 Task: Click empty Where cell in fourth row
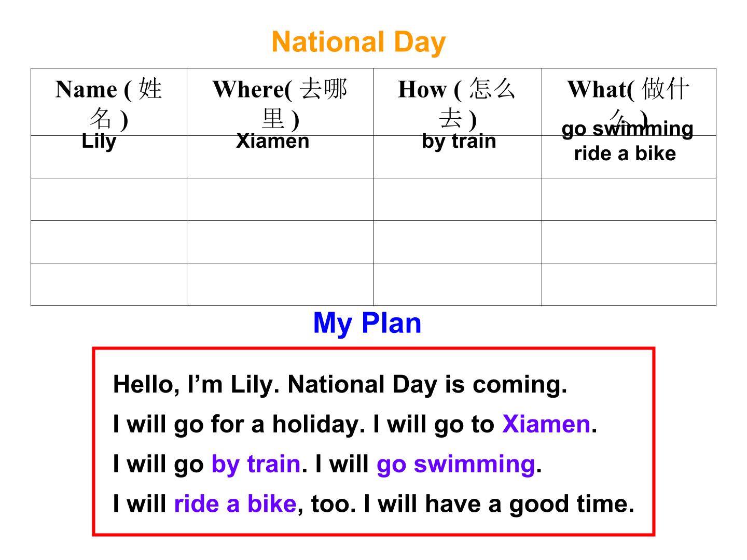[280, 242]
